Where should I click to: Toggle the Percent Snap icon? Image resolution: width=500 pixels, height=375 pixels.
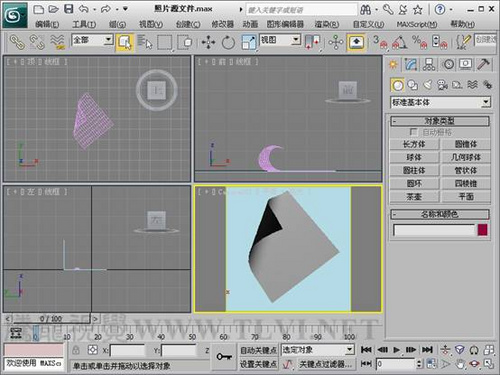420,42
